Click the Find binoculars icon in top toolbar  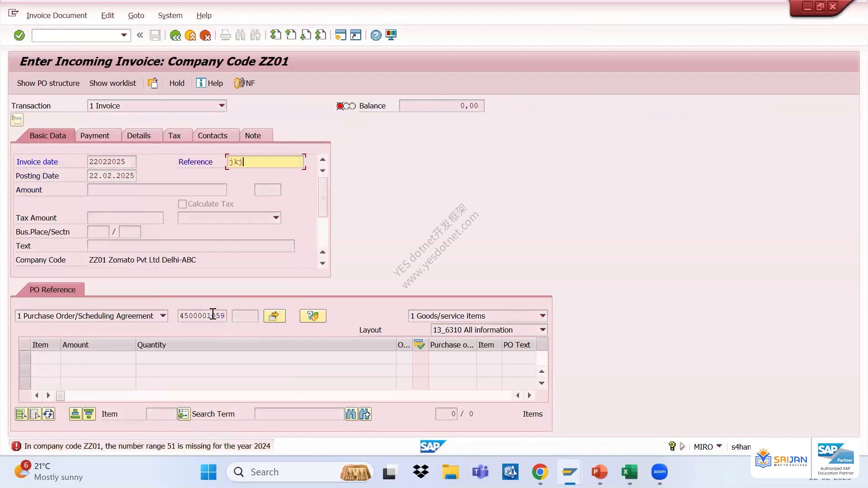pos(241,35)
